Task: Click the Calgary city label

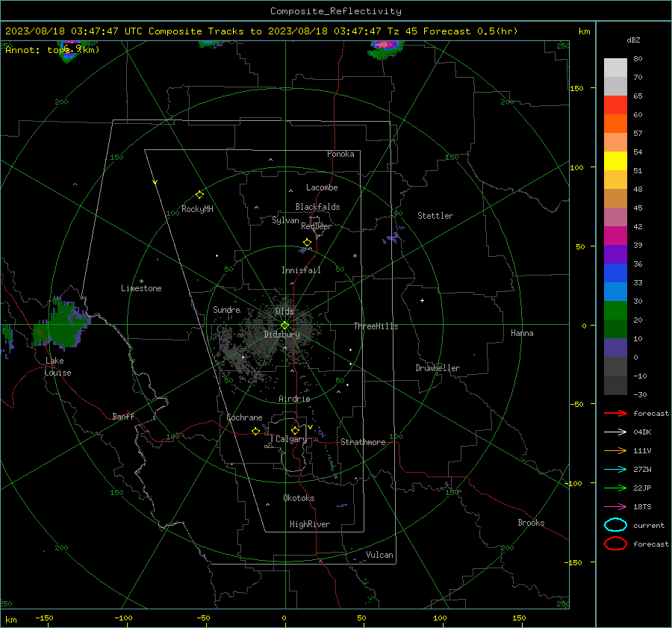Action: click(291, 439)
